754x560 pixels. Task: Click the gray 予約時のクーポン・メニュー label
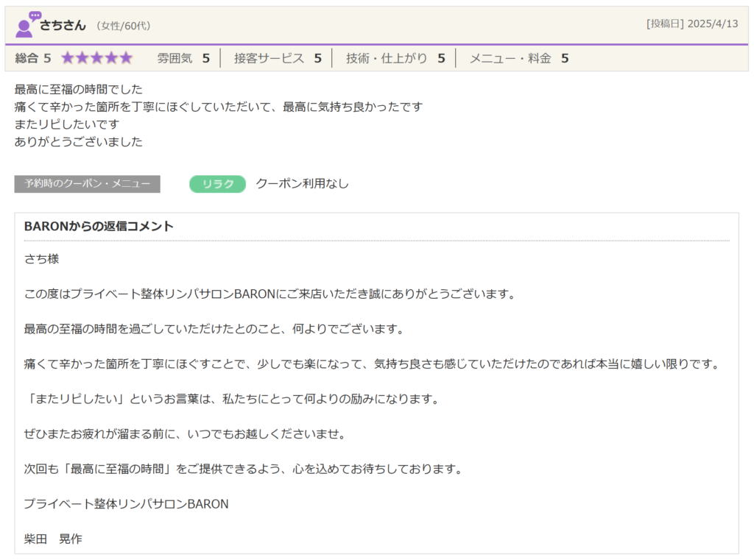tap(87, 184)
